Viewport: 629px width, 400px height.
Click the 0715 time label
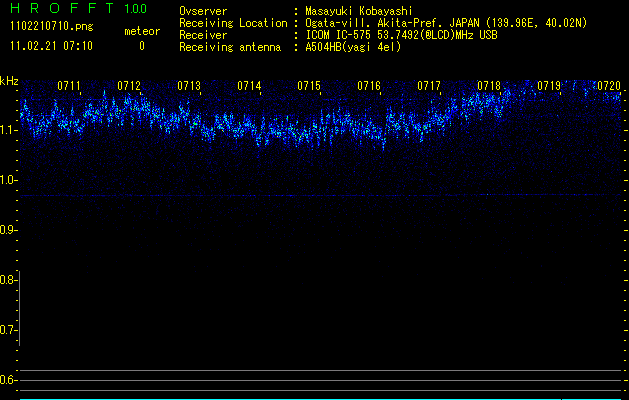pos(309,86)
